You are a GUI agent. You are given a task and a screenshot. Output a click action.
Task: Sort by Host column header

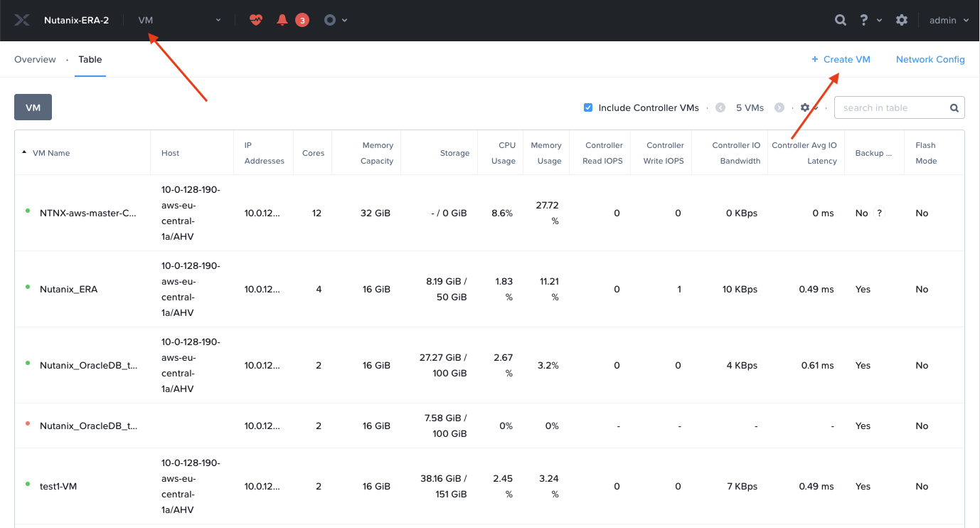[x=171, y=153]
